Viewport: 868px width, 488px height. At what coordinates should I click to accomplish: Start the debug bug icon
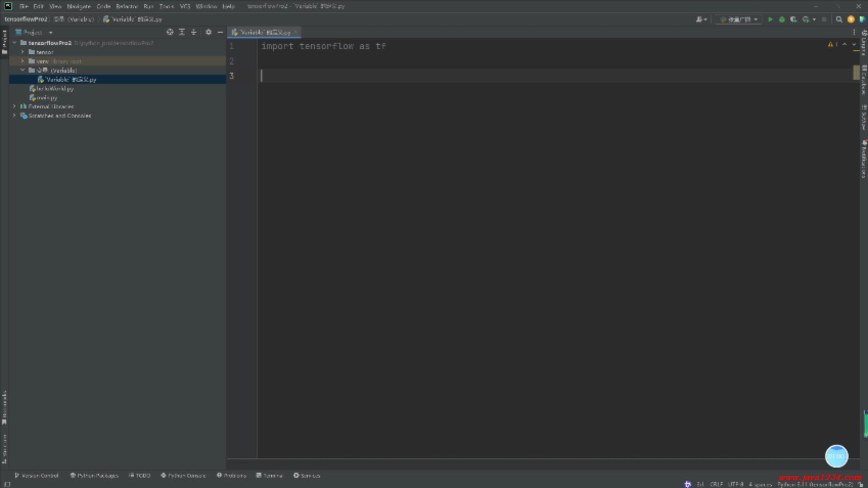point(782,19)
